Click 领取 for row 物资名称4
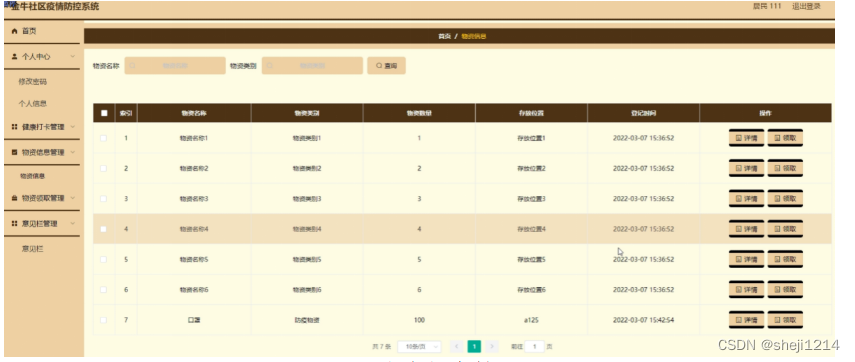Image resolution: width=855 pixels, height=362 pixels. click(x=785, y=229)
